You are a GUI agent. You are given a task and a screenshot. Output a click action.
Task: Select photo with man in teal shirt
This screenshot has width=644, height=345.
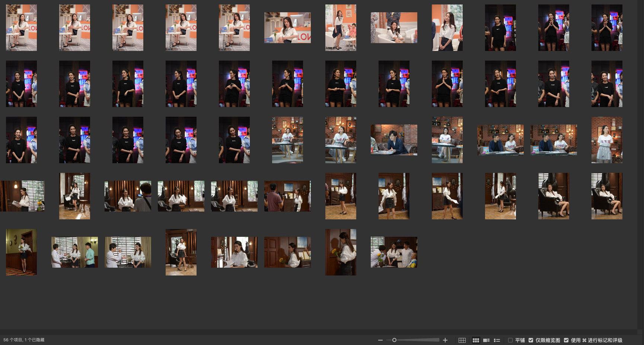[74, 252]
